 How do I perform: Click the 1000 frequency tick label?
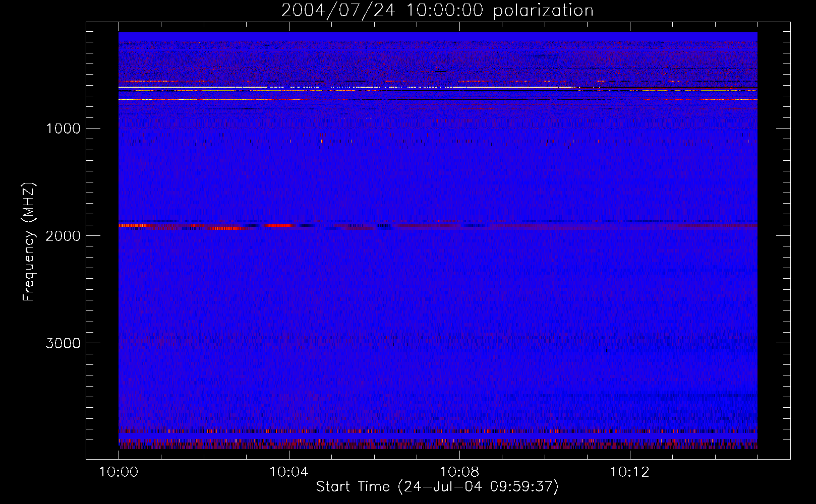pyautogui.click(x=63, y=129)
